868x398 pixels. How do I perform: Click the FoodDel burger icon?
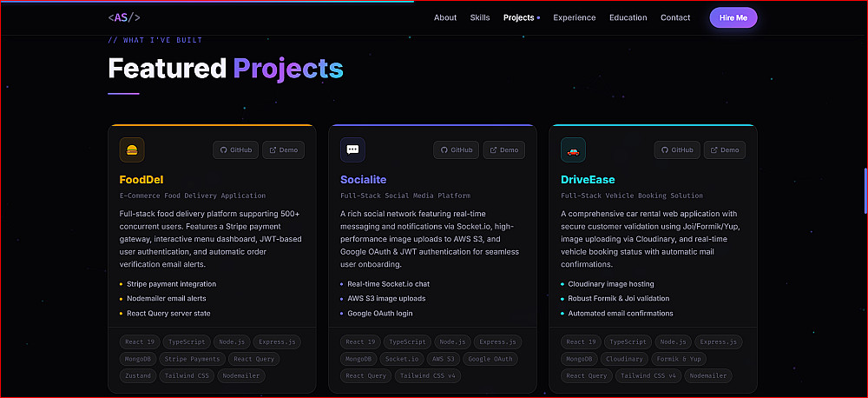click(132, 149)
